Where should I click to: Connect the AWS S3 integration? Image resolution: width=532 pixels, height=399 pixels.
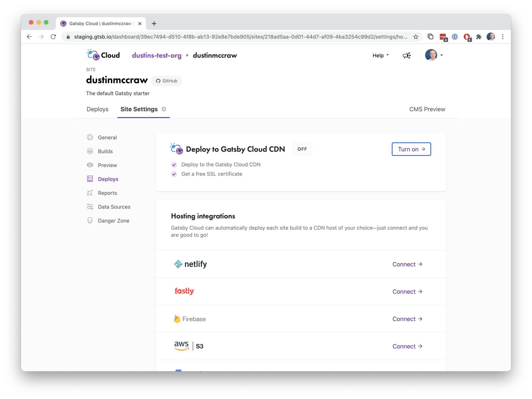[408, 346]
